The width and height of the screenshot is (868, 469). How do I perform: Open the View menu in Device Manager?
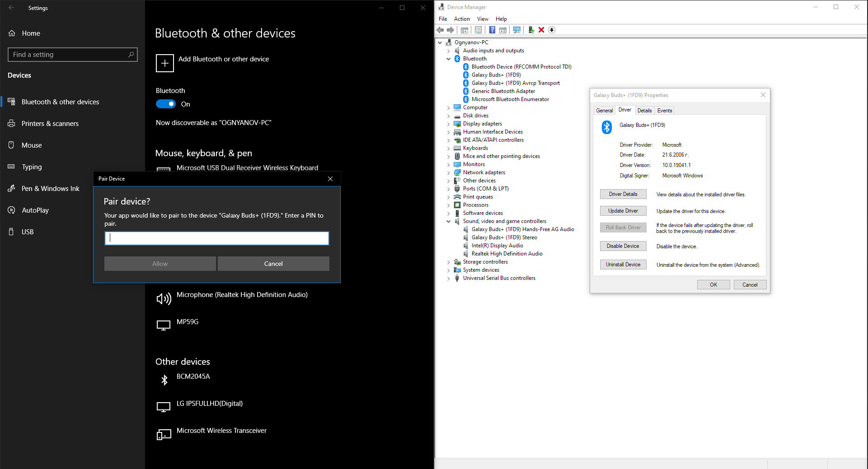pos(483,19)
